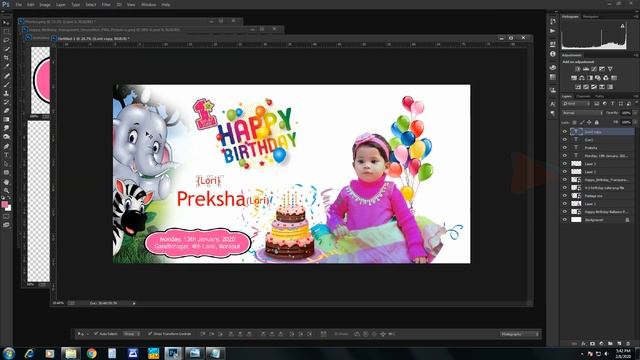This screenshot has height=360, width=640.
Task: Select the Healing Brush tool
Action: pyautogui.click(x=6, y=76)
